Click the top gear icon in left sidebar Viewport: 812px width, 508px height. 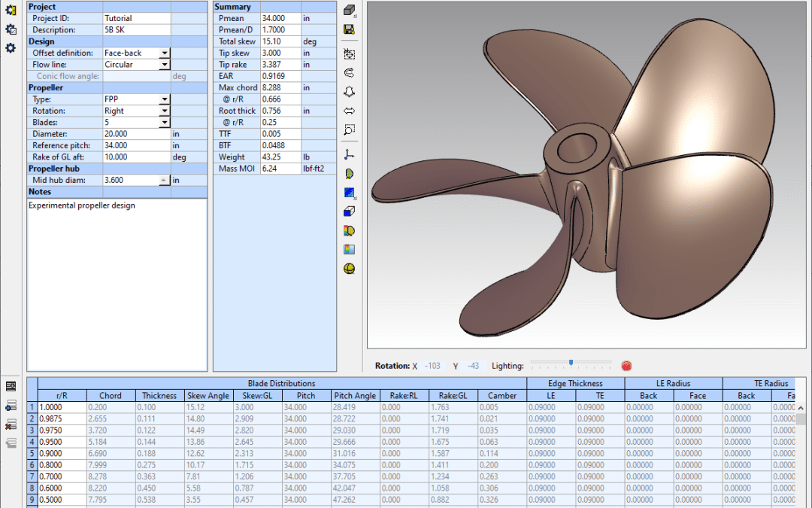point(11,11)
